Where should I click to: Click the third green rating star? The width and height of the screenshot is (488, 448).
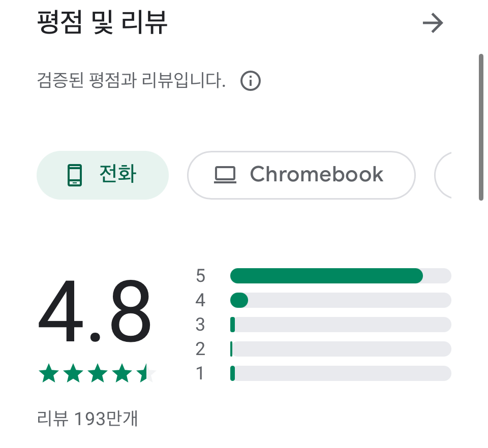tap(98, 373)
